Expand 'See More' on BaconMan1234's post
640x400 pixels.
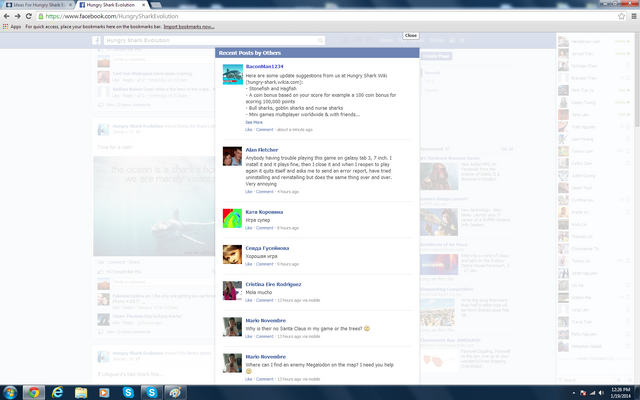click(x=254, y=122)
